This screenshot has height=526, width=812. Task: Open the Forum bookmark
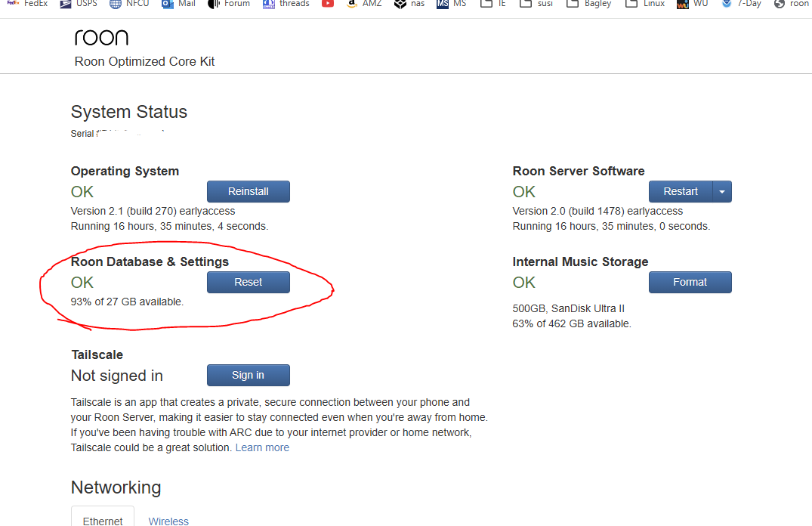click(x=228, y=4)
